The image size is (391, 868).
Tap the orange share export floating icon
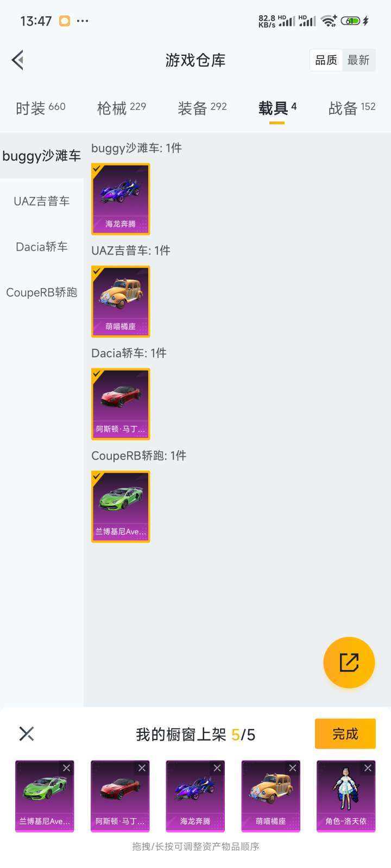[349, 662]
